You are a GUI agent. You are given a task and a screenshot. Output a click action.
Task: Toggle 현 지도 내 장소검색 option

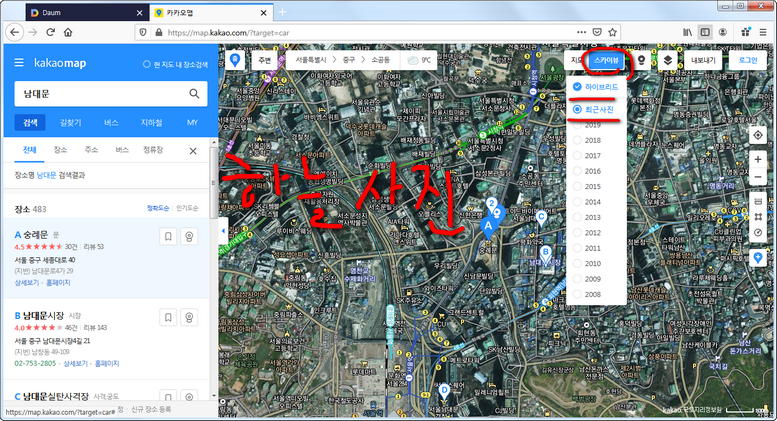coord(175,64)
